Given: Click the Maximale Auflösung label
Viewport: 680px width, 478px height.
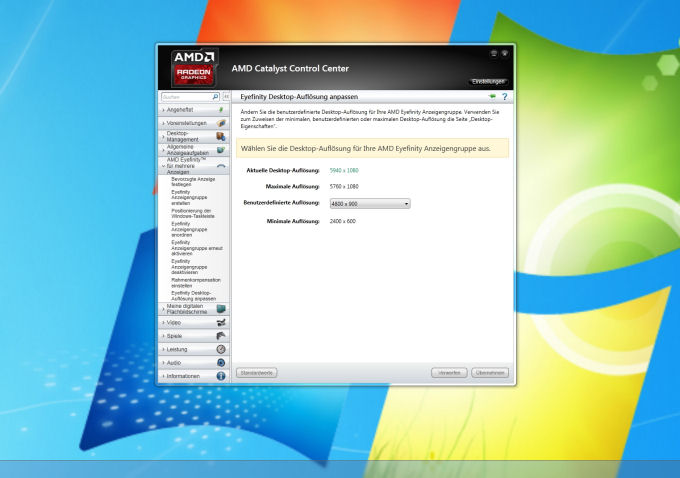Looking at the screenshot, I should pos(292,187).
